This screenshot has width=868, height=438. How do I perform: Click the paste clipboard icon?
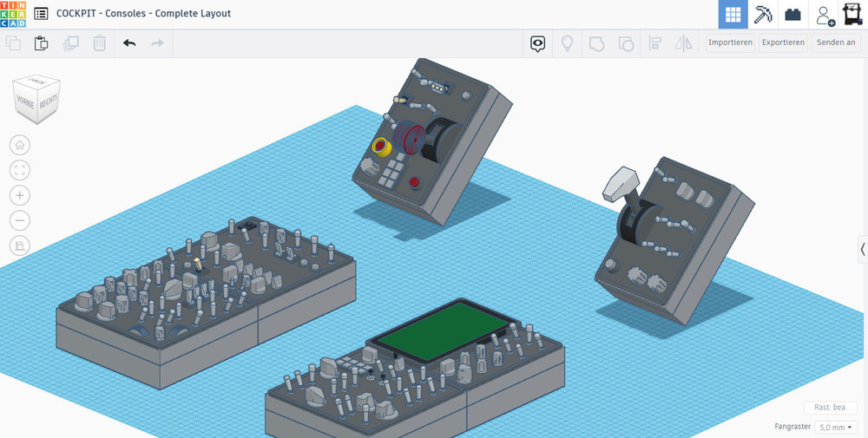click(42, 42)
